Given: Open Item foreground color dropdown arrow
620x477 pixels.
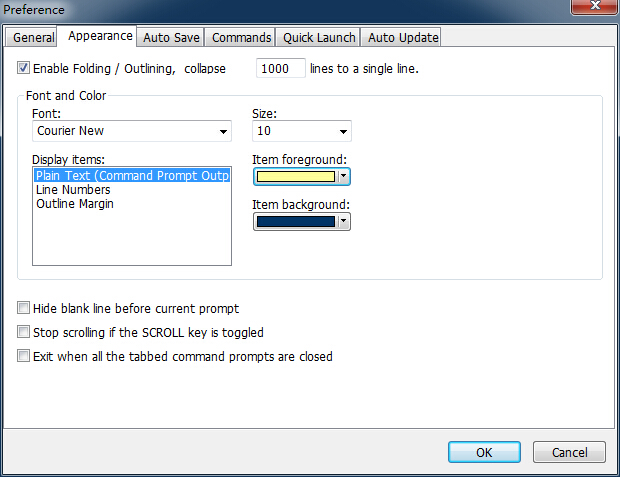Looking at the screenshot, I should pyautogui.click(x=344, y=177).
